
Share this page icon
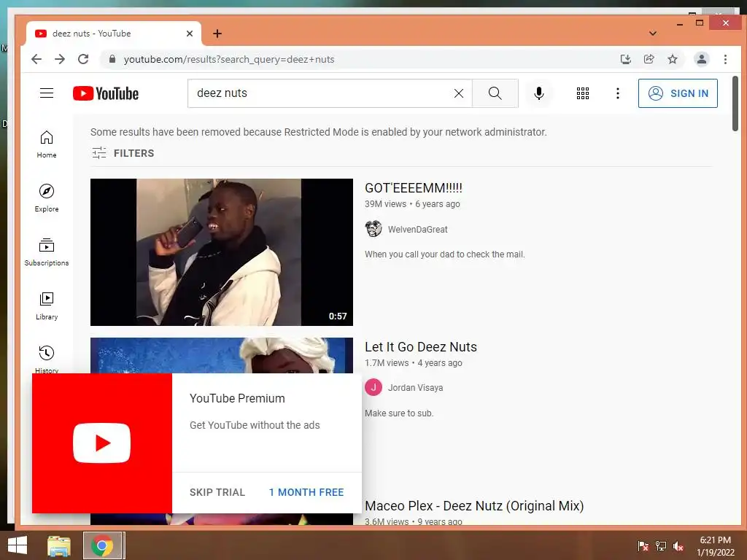pyautogui.click(x=649, y=59)
